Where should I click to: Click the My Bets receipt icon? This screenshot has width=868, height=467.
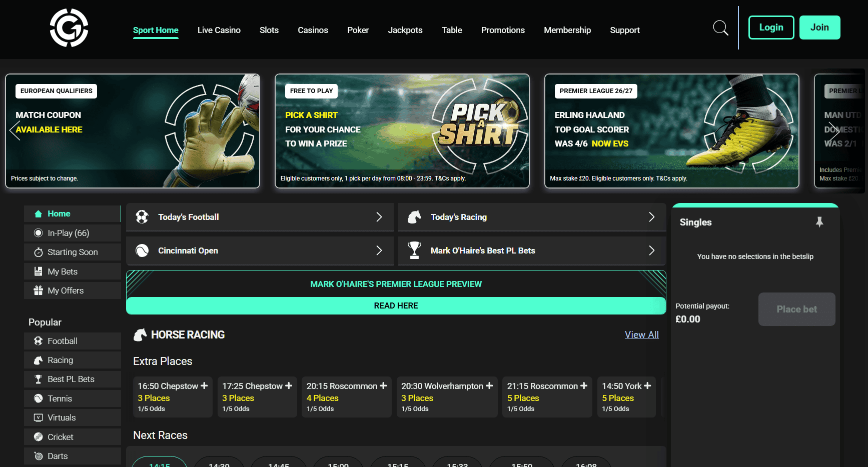click(x=38, y=271)
